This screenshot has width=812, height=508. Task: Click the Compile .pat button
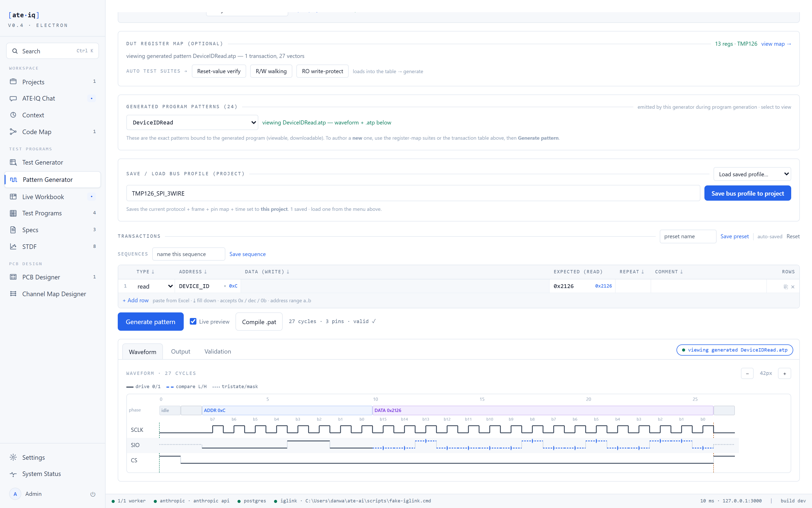click(x=259, y=322)
